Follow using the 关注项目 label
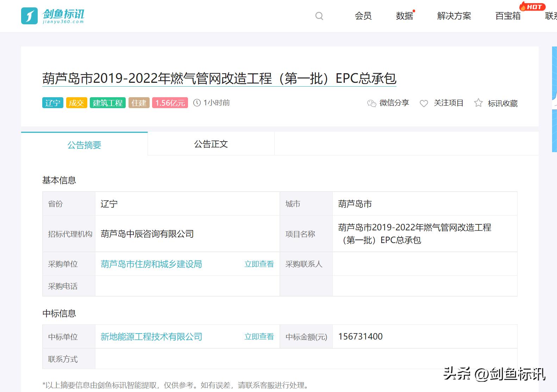 [x=449, y=103]
